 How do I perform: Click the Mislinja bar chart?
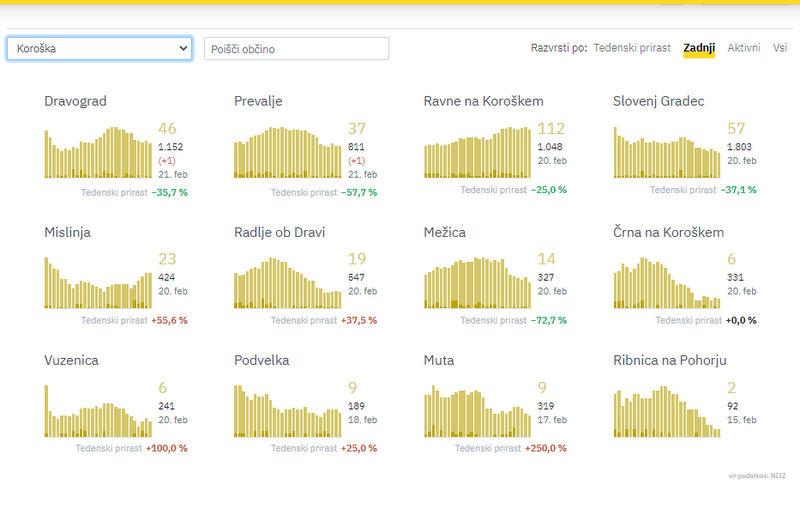coord(98,283)
